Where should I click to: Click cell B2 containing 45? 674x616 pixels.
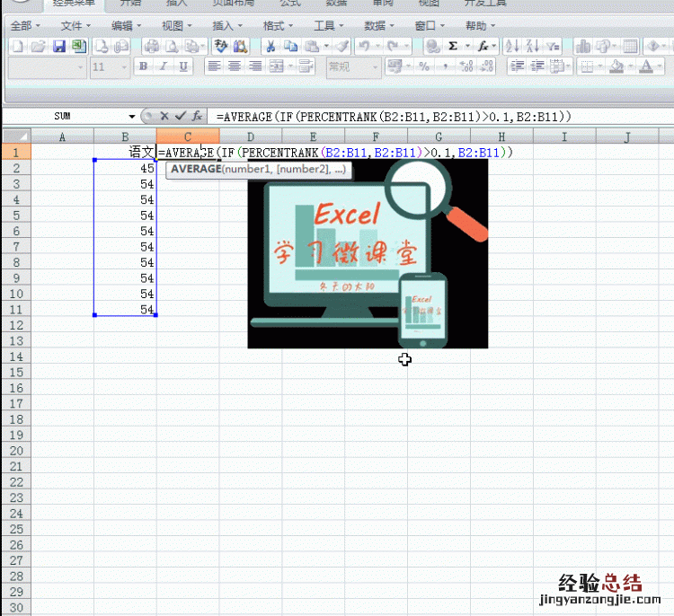tap(126, 168)
